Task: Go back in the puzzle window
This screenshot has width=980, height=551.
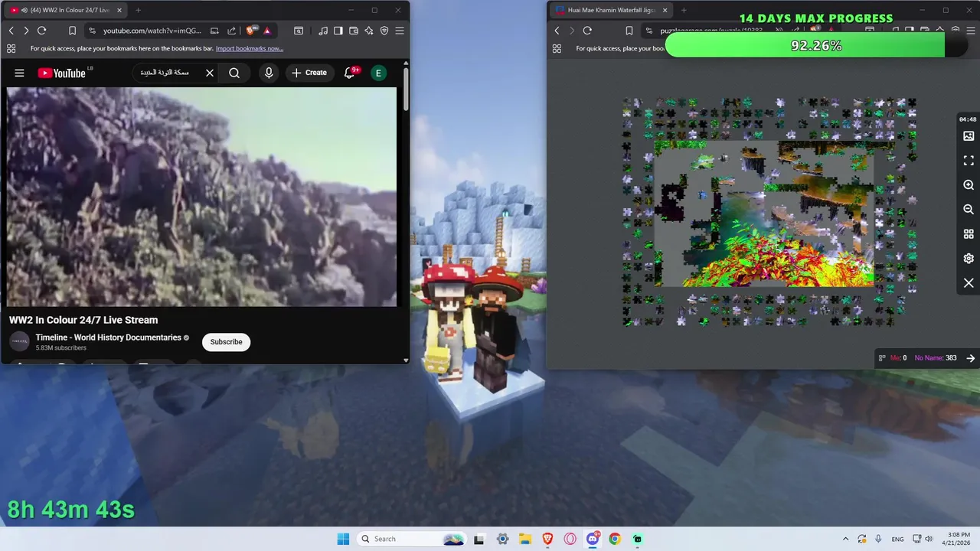Action: click(557, 31)
